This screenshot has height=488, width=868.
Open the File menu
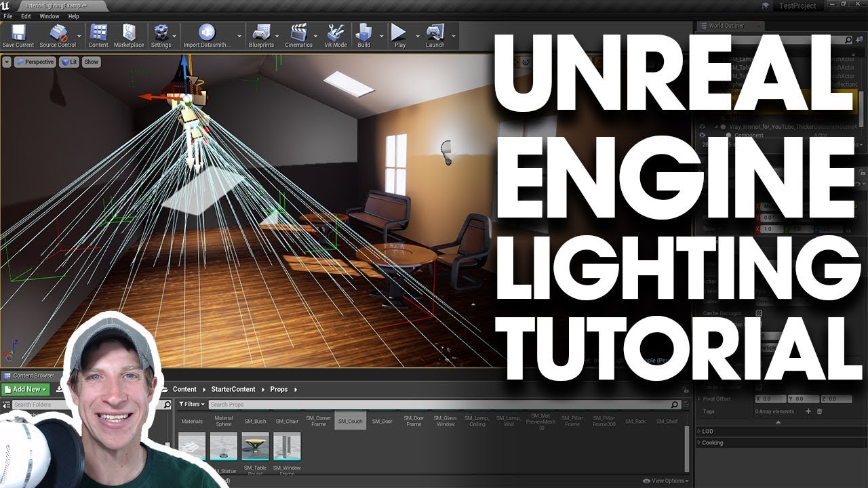[x=8, y=16]
